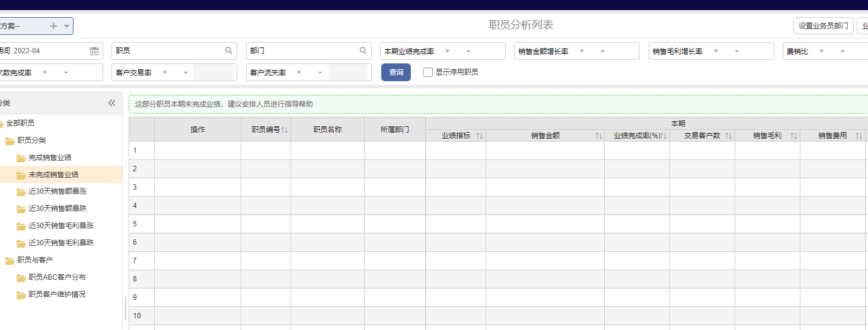
Task: Open 职员客户维护情况 in the tree
Action: 57,294
